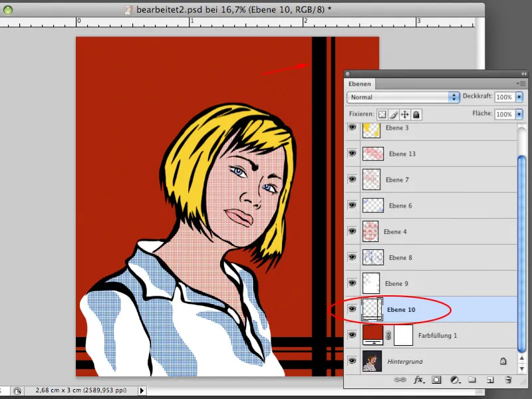Toggle visibility of Ebene 6
The height and width of the screenshot is (399, 532).
point(352,205)
